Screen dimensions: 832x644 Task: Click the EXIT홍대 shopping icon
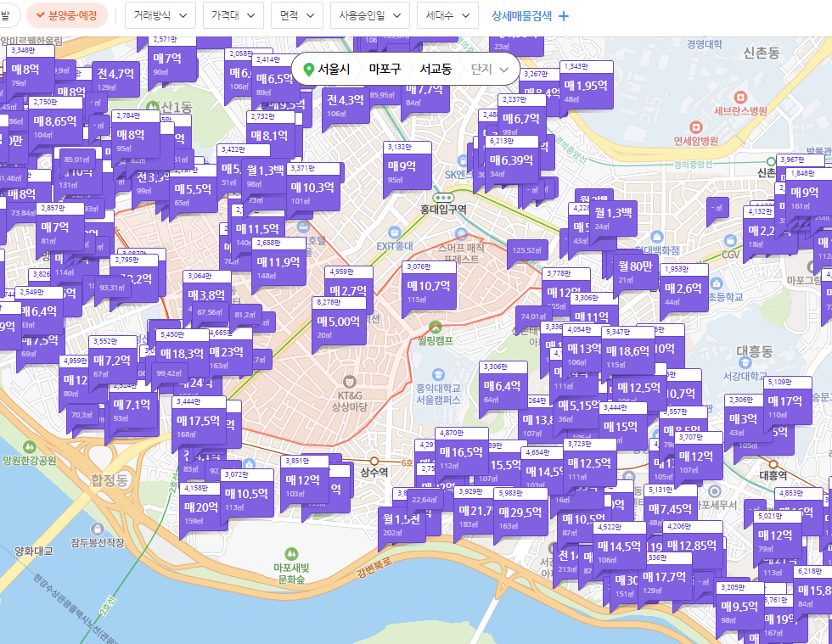coord(394,232)
